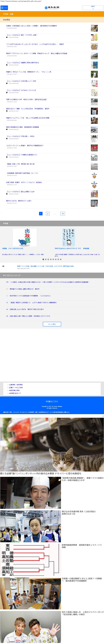This screenshot has height=644, width=104.
Task: Open PR ad 実績７０００件超
Action: [45, 266]
